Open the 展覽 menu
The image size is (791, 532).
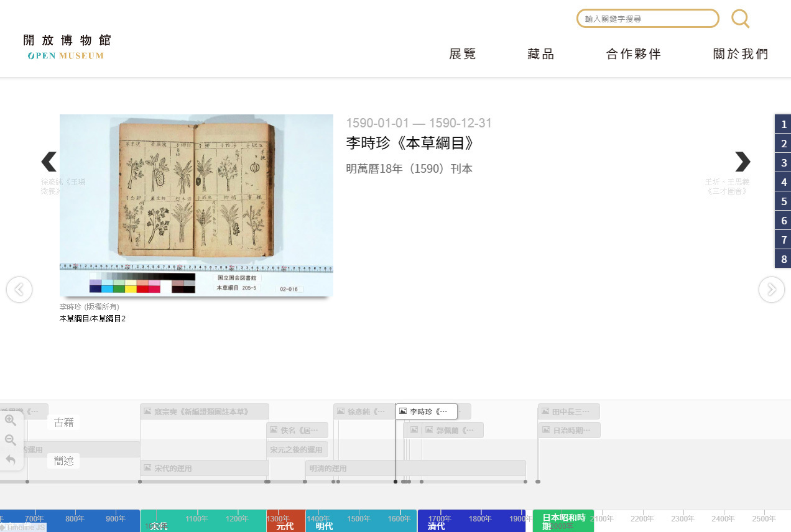point(463,54)
